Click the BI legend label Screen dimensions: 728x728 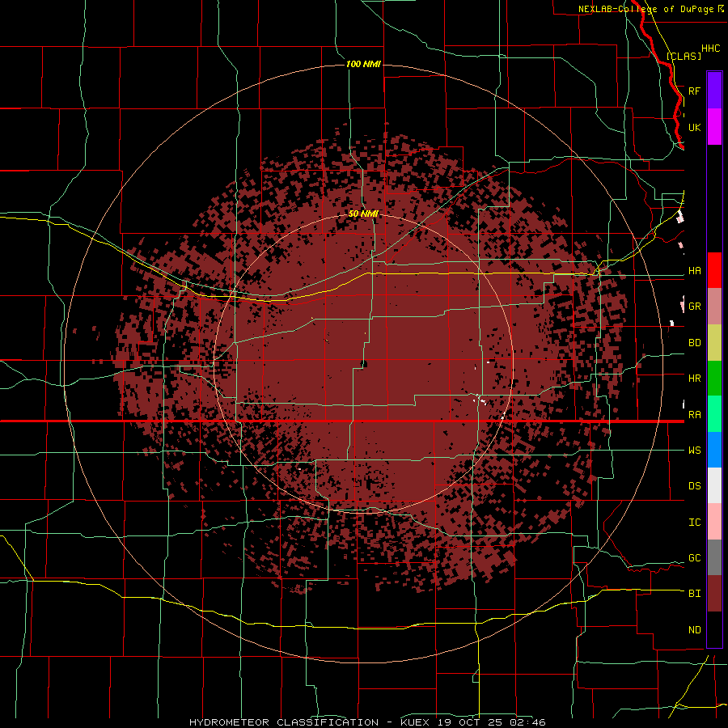click(x=694, y=594)
